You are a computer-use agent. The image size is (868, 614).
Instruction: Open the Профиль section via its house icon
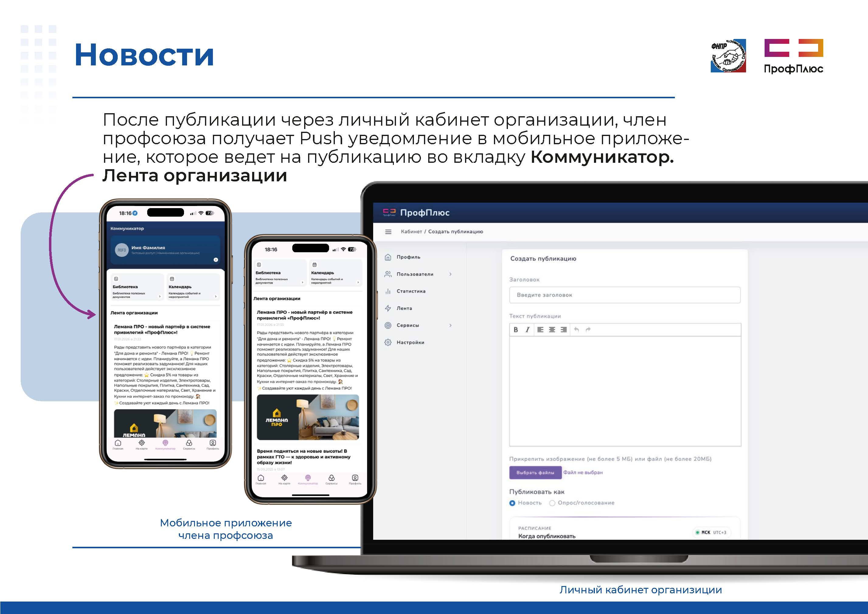[x=388, y=257]
